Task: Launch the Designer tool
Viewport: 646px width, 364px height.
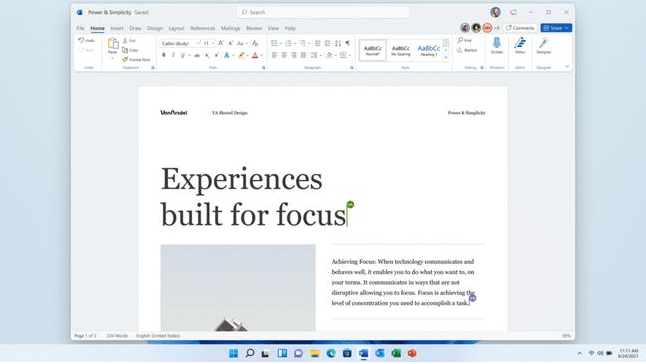Action: (x=543, y=45)
